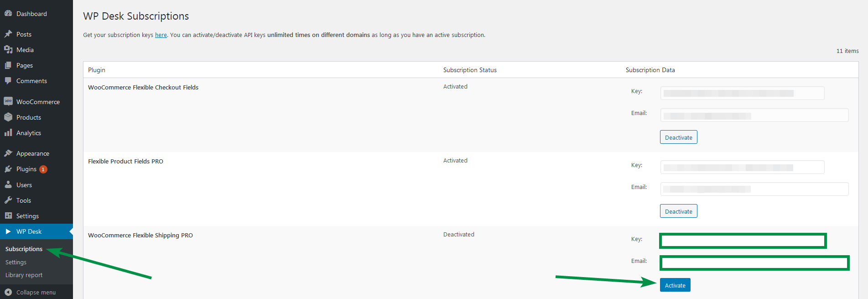Click the here subscription keys link
The image size is (868, 299).
point(161,35)
